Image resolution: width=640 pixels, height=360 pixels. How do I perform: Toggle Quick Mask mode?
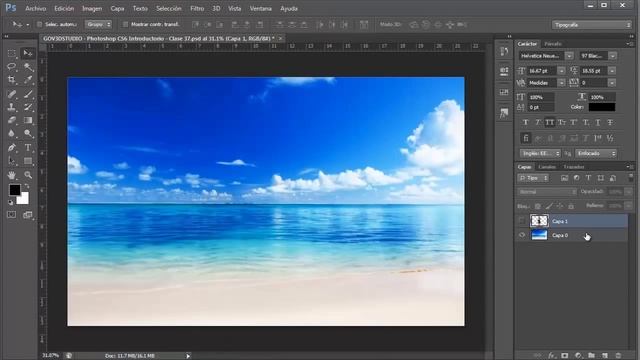tap(11, 215)
